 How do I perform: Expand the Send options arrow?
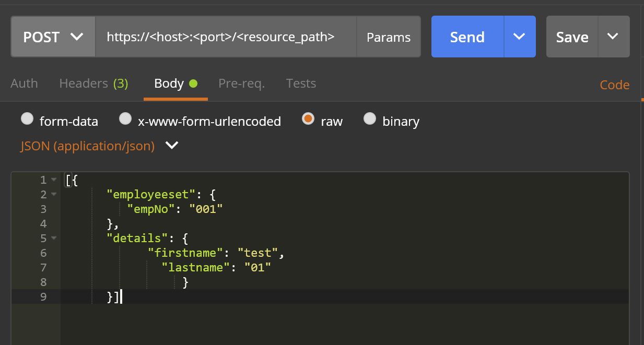(519, 37)
